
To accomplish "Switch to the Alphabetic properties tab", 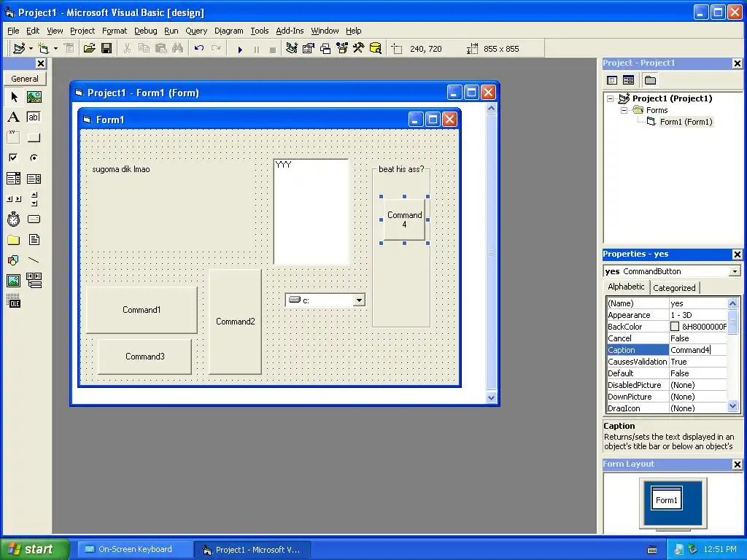I will point(626,287).
